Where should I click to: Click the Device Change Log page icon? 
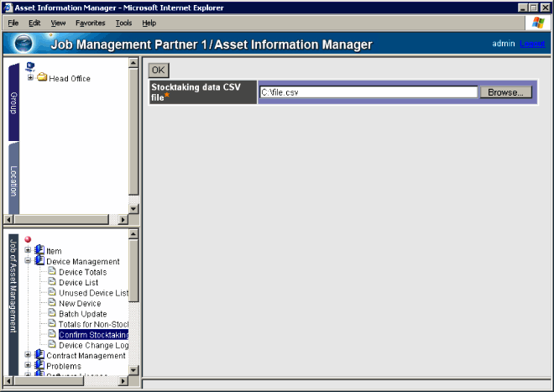click(52, 344)
